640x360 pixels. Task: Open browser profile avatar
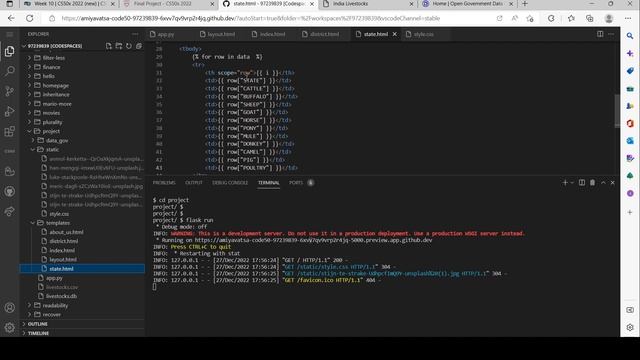(609, 18)
